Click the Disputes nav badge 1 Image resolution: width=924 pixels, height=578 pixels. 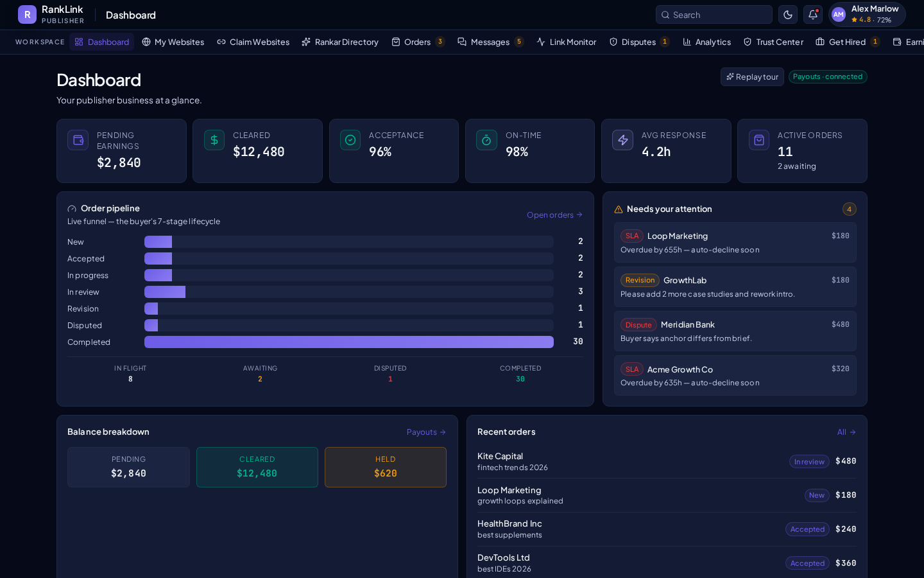point(665,42)
